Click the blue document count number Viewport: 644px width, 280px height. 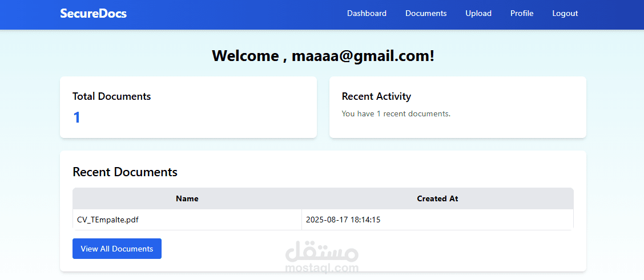pos(77,117)
